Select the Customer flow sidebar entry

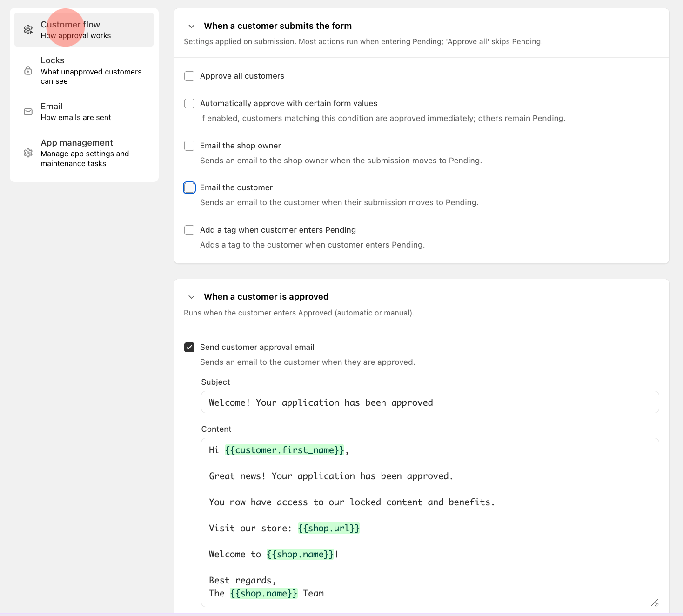click(84, 29)
